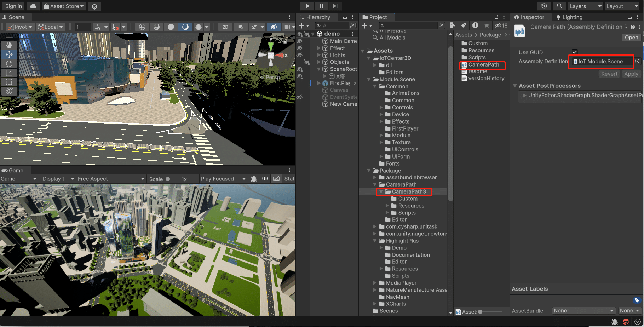Screen dimensions: 644x327
Task: Click the Pause button
Action: coord(321,6)
